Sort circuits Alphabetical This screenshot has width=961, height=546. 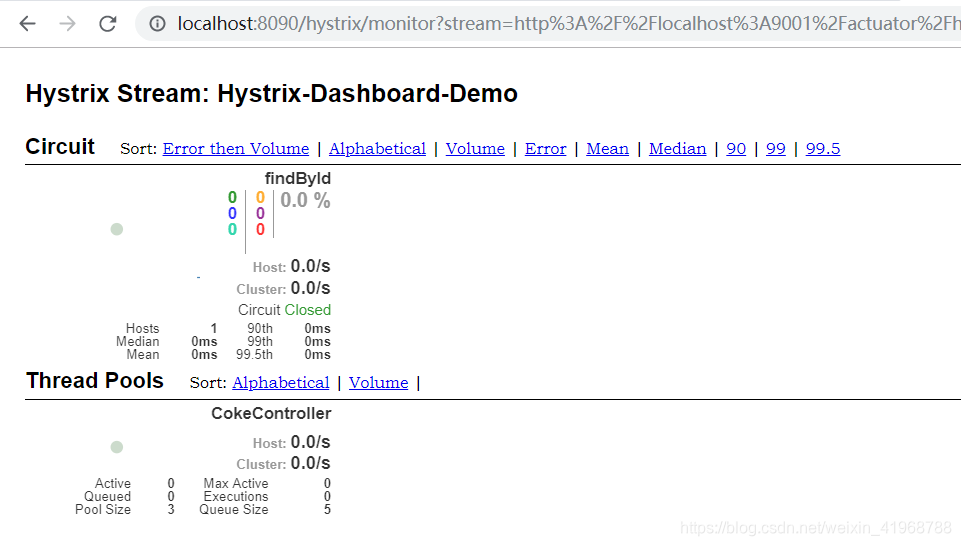378,148
